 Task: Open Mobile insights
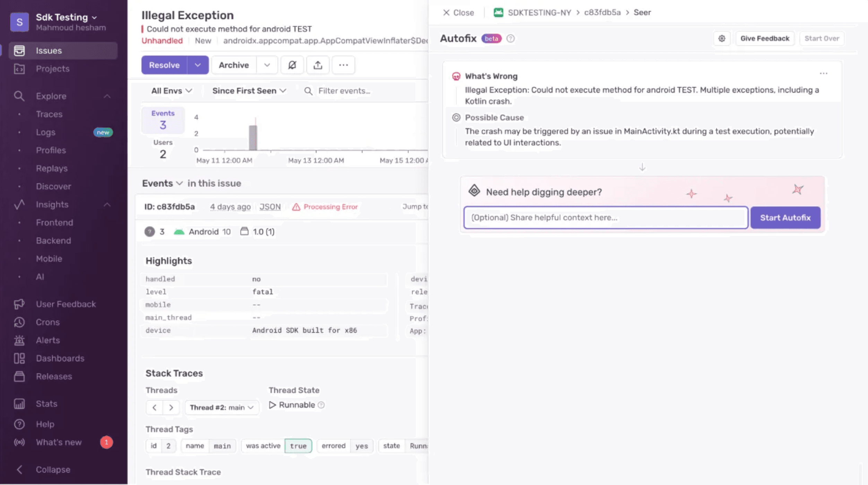click(x=49, y=258)
